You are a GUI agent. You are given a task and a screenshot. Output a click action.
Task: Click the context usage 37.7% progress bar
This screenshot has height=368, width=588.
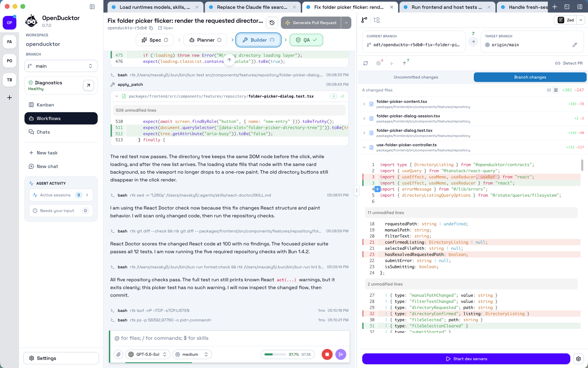288,354
